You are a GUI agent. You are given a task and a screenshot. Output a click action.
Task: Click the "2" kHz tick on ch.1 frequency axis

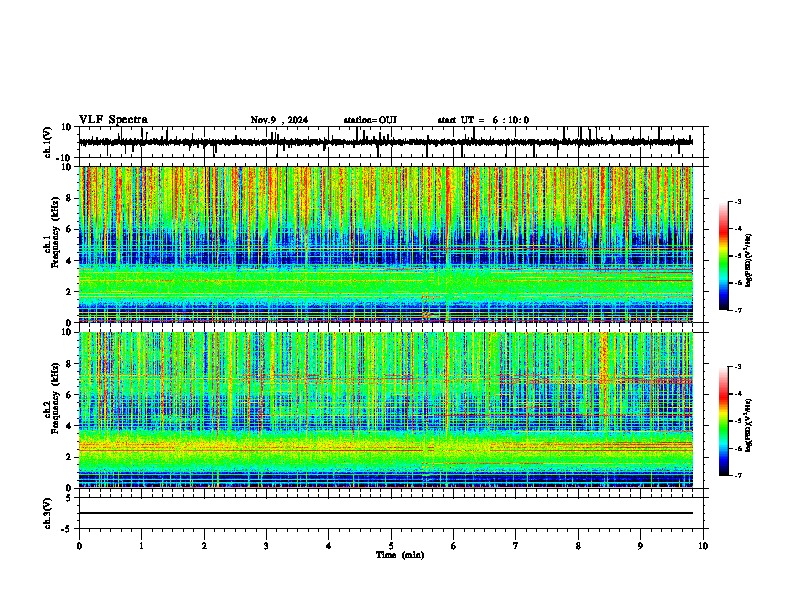tap(70, 292)
